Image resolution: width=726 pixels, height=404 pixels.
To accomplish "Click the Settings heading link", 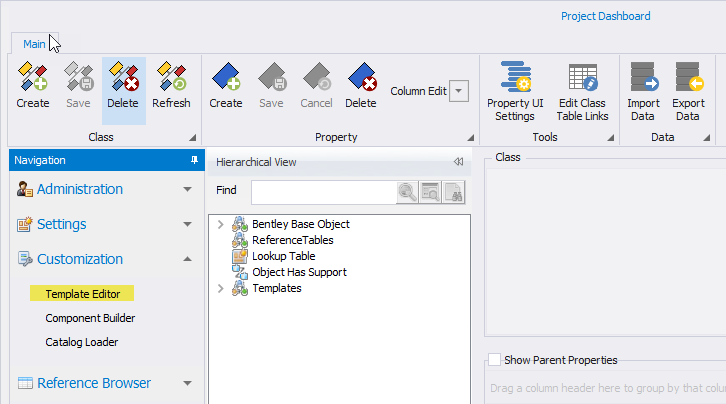I will coord(62,224).
